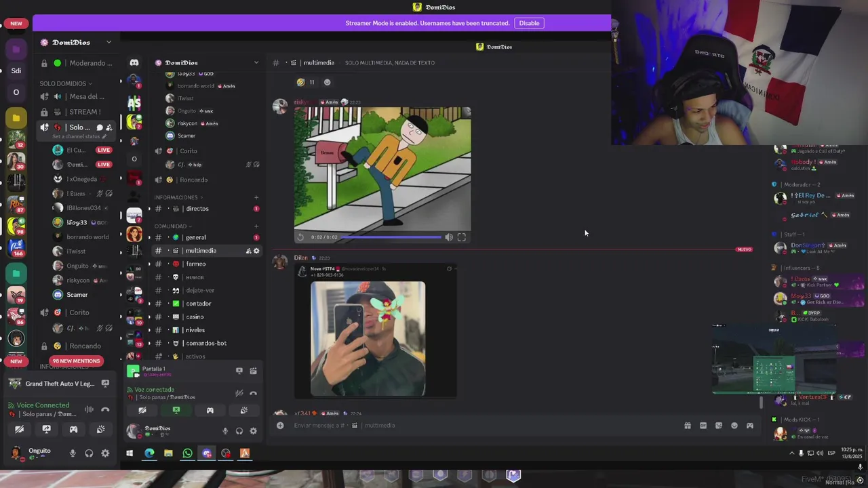
Task: Open the contador channel
Action: pos(207,304)
